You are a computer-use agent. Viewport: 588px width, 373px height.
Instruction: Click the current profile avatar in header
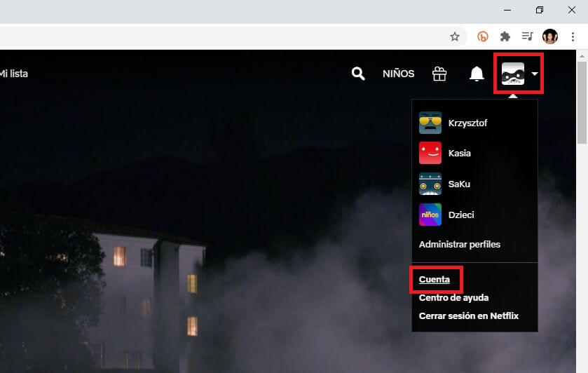coord(512,74)
